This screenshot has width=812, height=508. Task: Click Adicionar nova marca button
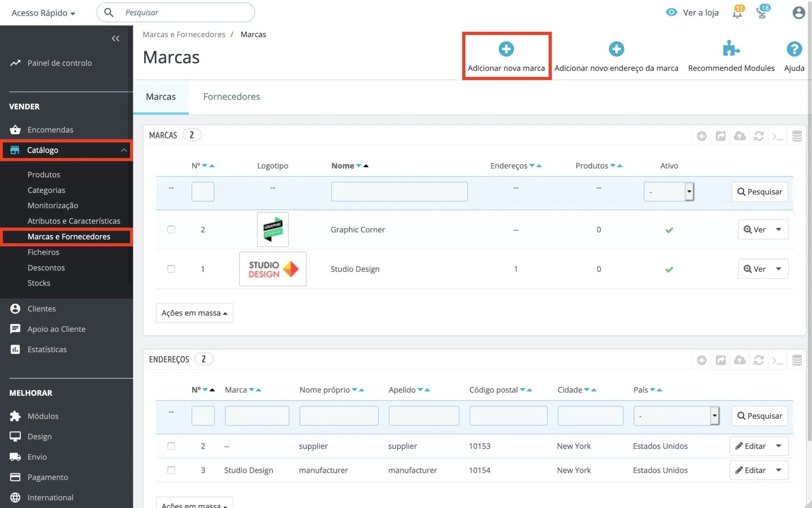coord(506,56)
